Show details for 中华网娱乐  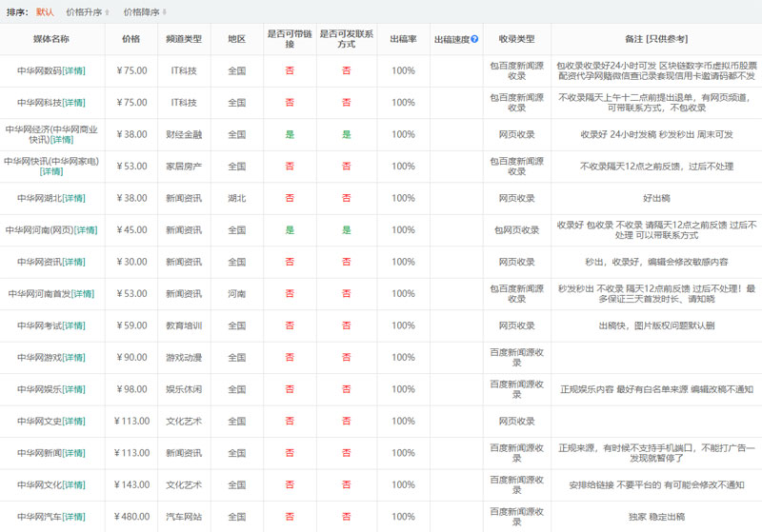click(73, 389)
